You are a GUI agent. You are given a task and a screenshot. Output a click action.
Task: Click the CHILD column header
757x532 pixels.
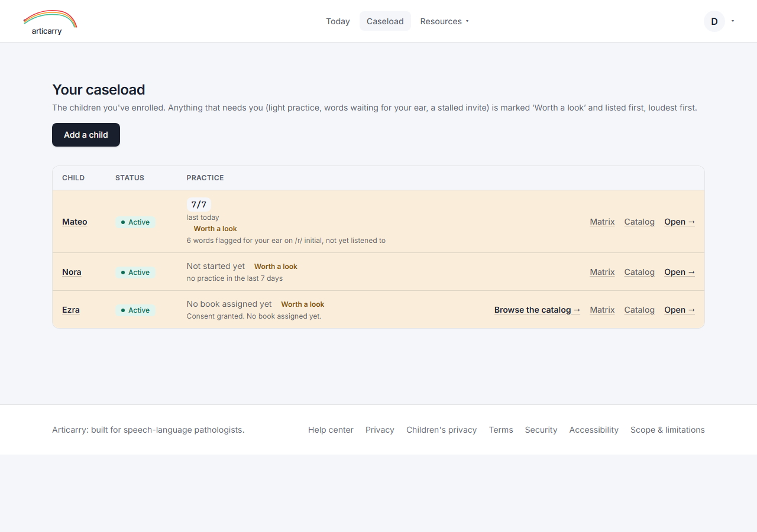point(73,178)
